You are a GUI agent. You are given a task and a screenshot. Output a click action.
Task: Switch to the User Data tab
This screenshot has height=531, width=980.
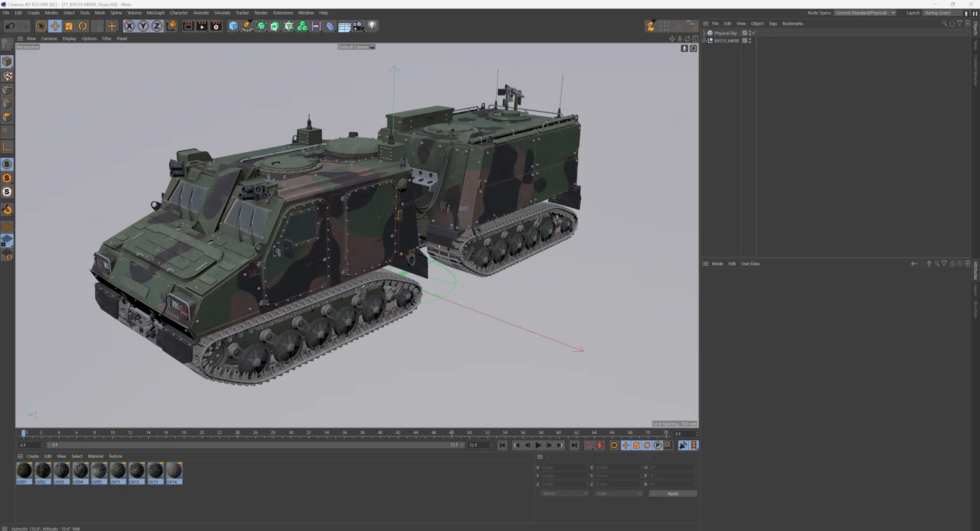coord(750,264)
